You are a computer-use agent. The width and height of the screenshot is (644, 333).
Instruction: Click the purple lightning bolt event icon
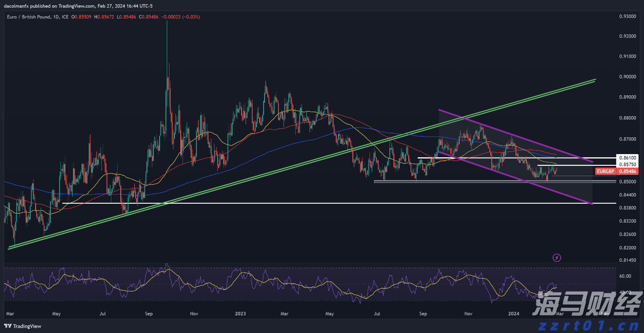point(557,258)
